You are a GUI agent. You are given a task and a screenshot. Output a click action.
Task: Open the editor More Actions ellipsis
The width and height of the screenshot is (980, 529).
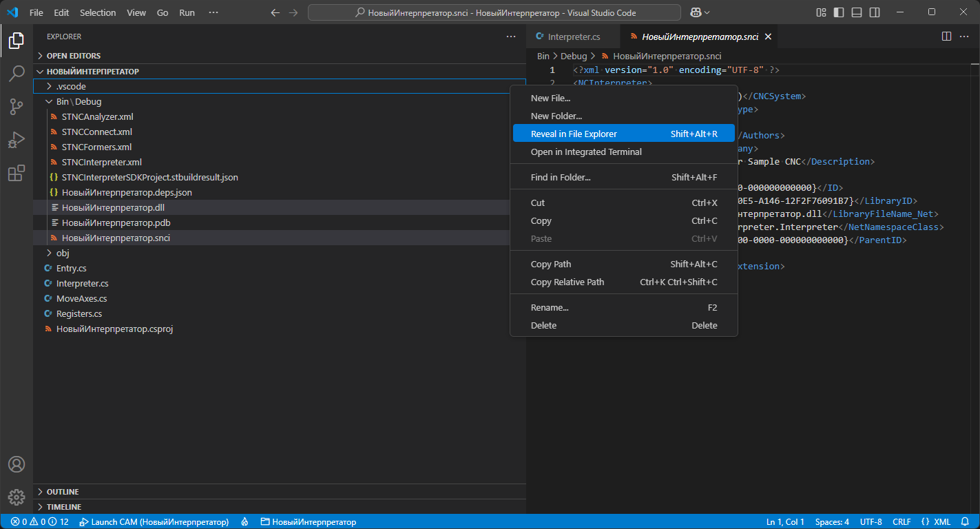coord(964,37)
